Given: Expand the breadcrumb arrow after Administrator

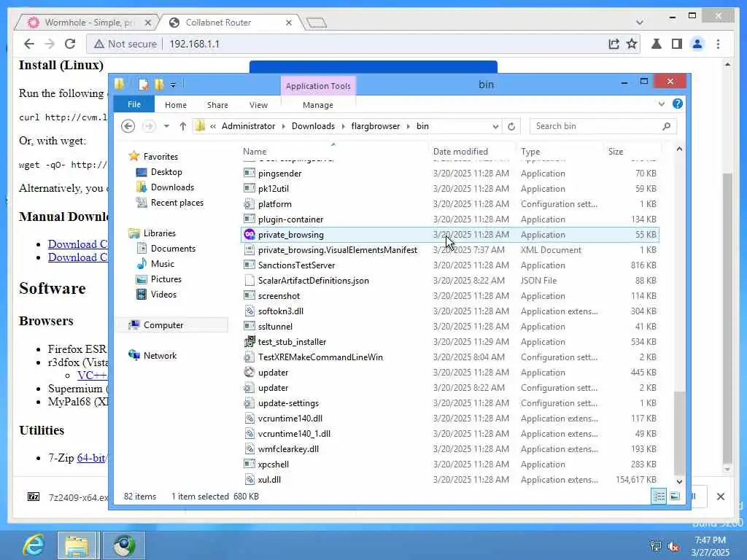Looking at the screenshot, I should tap(284, 126).
